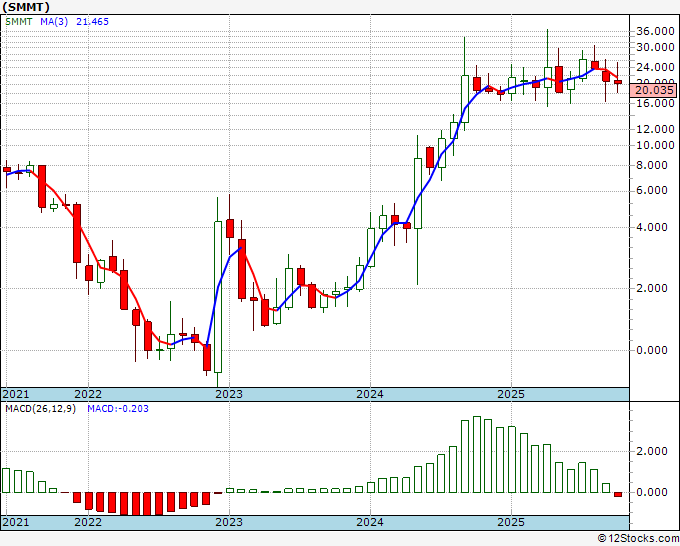
Task: Click 2023 on the MACD panel timeline
Action: 229,523
